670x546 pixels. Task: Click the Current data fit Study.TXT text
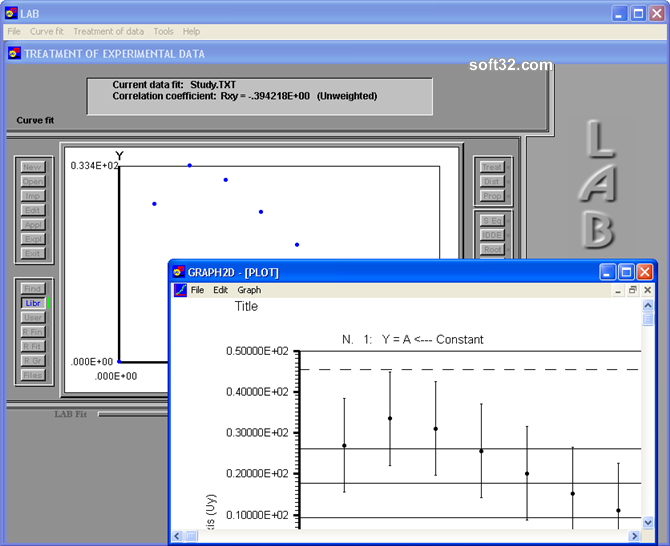[x=174, y=85]
